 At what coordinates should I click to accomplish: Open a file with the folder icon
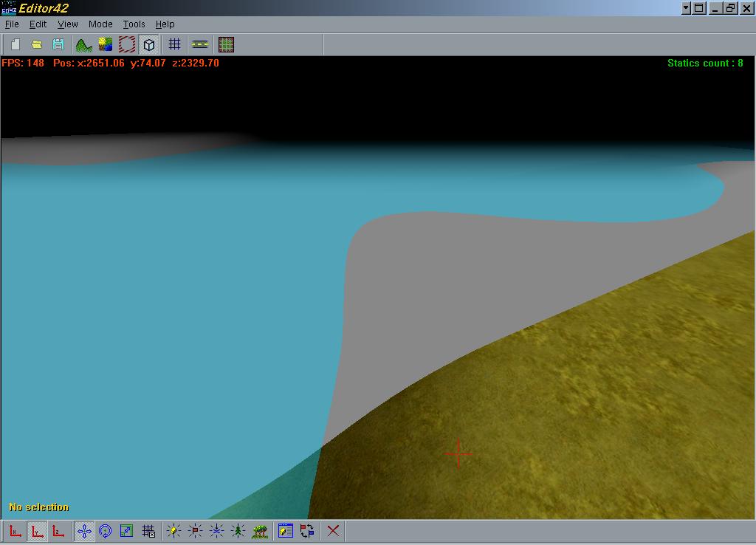point(37,45)
